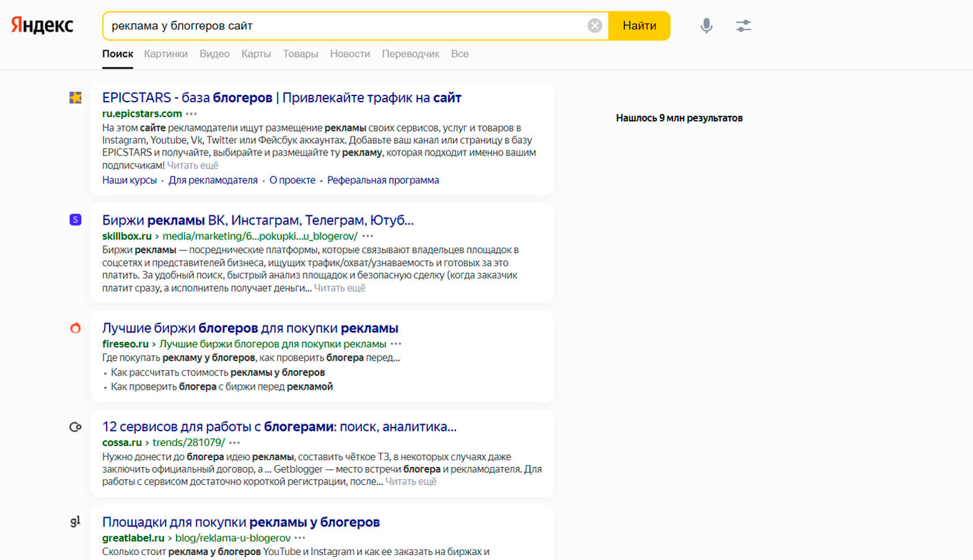Open fireseo.ru domain link
Viewport: 973px width, 560px height.
(125, 344)
